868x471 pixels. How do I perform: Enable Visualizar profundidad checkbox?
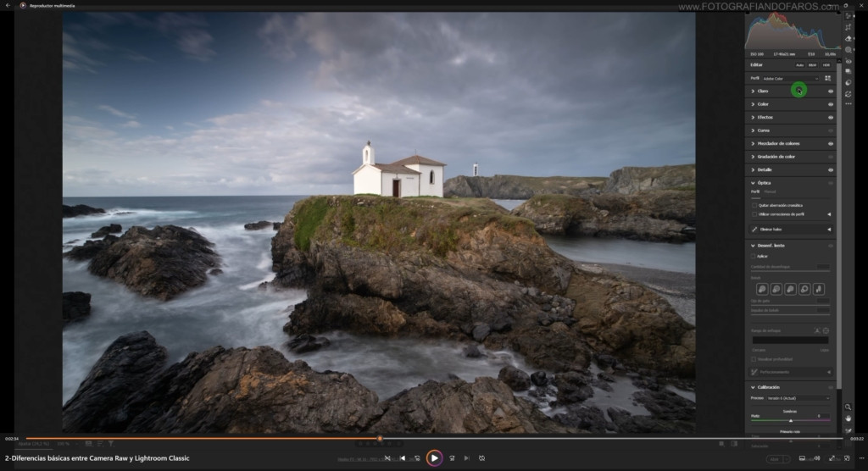[x=754, y=359]
